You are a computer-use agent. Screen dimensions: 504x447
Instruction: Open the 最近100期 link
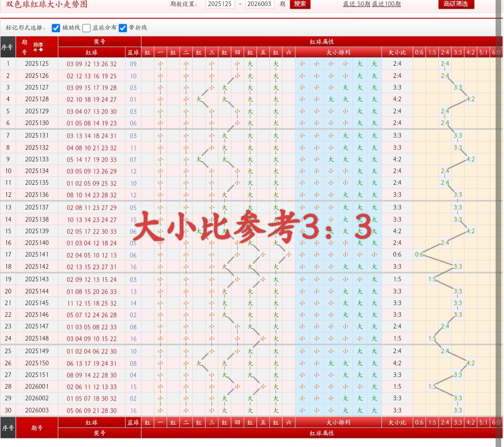coord(386,4)
